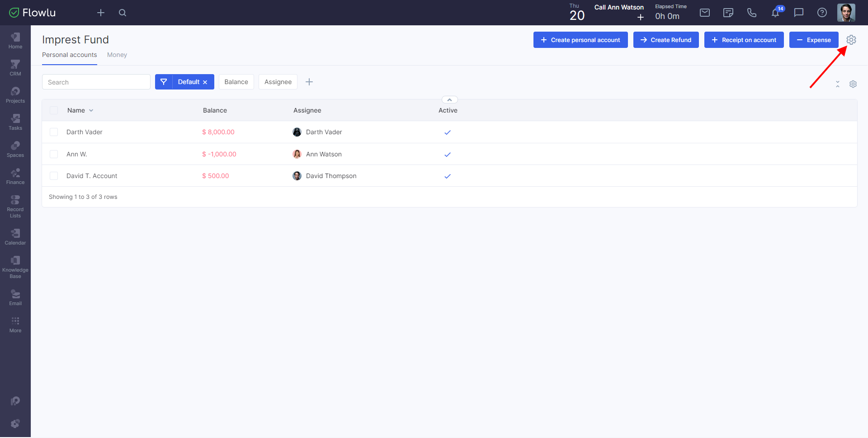The image size is (868, 438).
Task: Check the Darth Vader row checkbox
Action: point(54,132)
